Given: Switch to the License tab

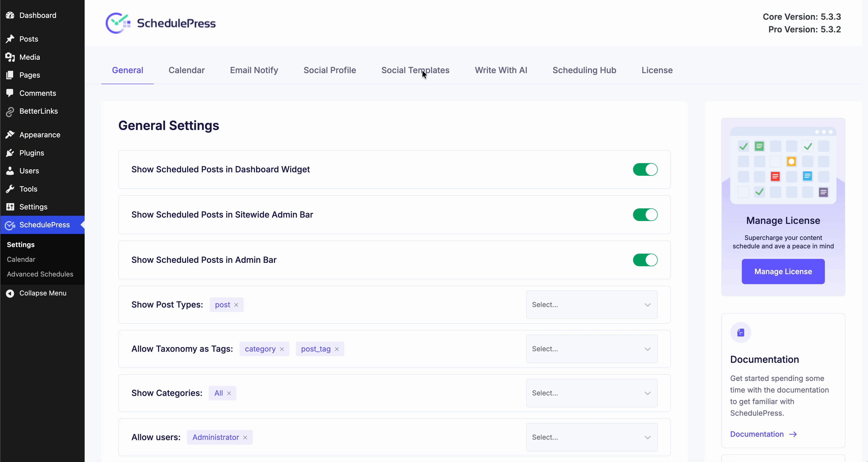Looking at the screenshot, I should coord(657,70).
